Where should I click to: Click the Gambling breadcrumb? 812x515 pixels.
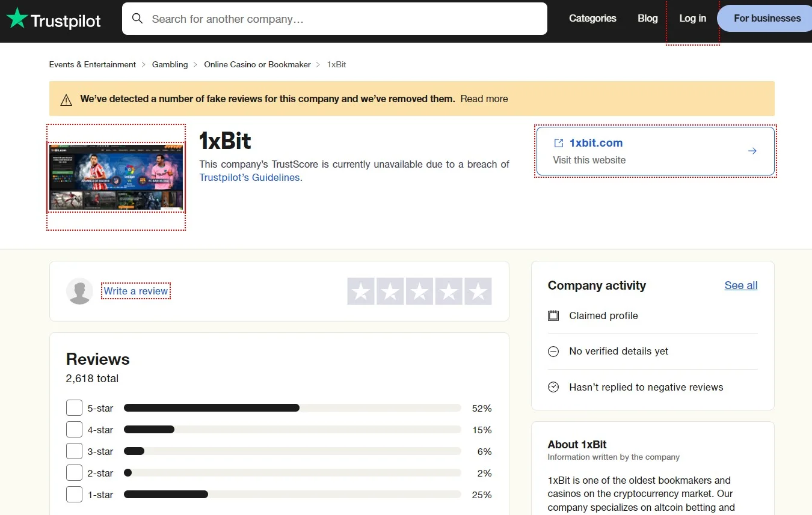170,64
